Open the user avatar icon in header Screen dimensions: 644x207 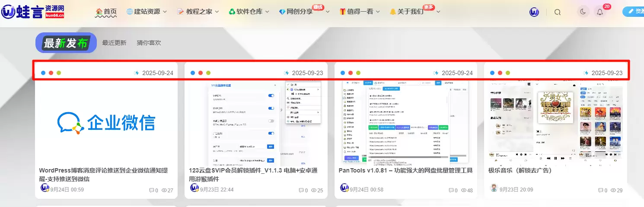tap(534, 12)
